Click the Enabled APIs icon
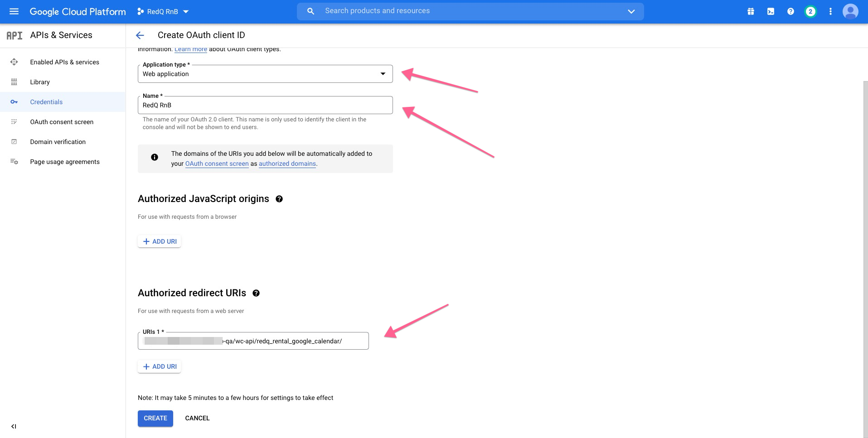The width and height of the screenshot is (868, 438). pos(14,62)
